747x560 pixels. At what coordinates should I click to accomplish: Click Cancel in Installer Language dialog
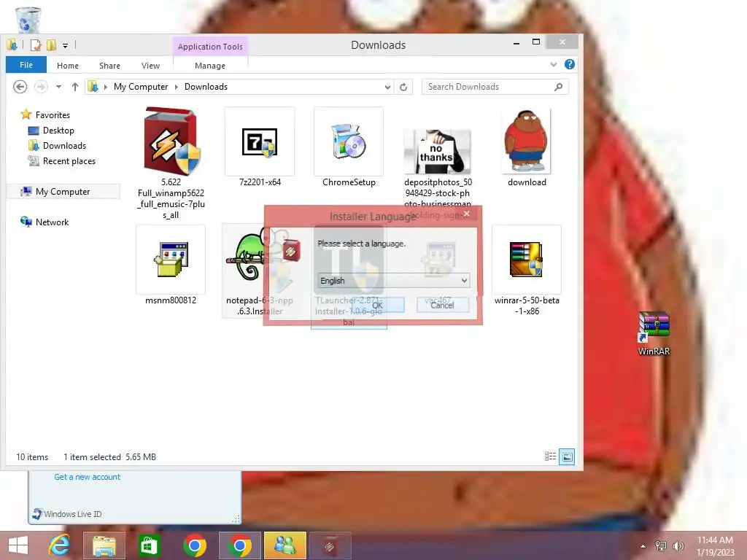pyautogui.click(x=443, y=306)
